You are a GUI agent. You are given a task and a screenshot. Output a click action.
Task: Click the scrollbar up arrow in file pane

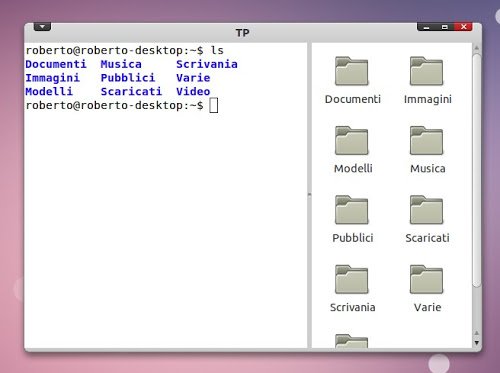[x=477, y=48]
